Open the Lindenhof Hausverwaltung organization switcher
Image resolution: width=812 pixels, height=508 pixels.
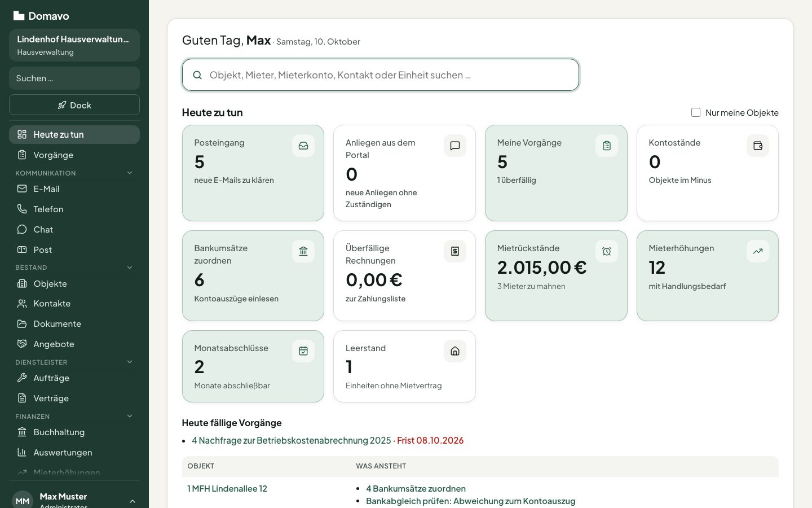coord(74,45)
